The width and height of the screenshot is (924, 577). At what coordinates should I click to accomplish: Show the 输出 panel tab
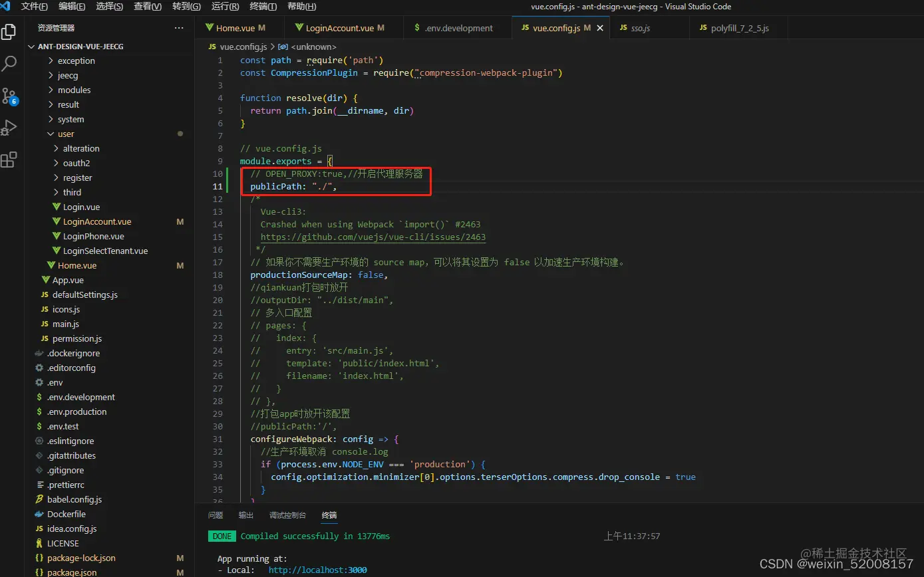coord(246,515)
